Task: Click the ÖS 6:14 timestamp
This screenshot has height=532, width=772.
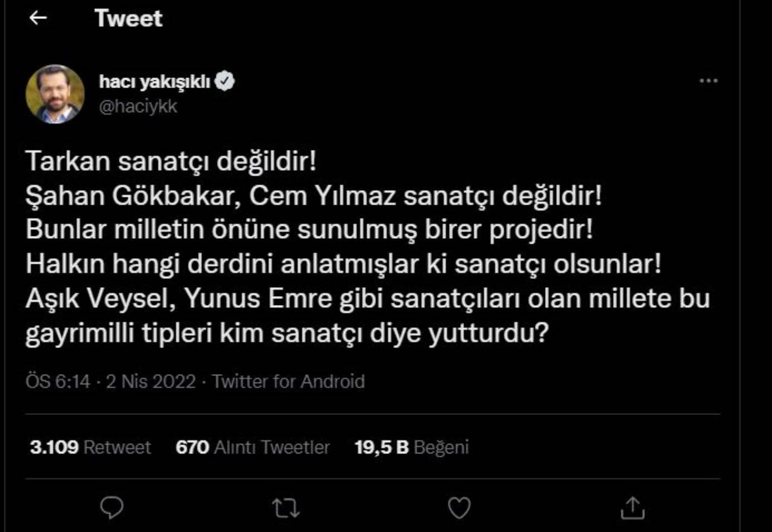Action: 57,381
